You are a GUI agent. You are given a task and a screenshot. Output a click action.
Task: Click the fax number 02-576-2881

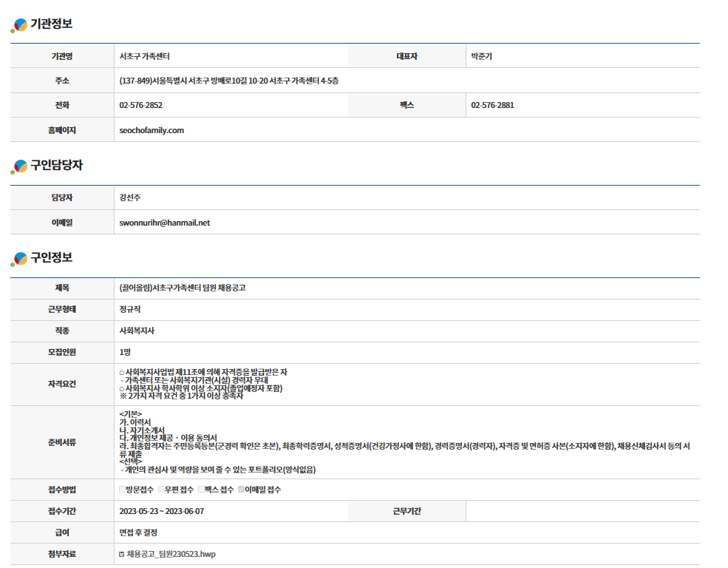(x=492, y=105)
